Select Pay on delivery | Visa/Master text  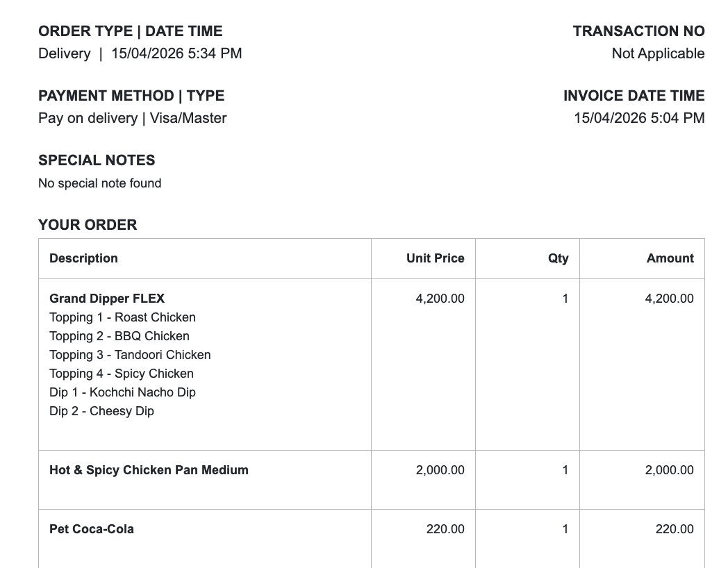coord(132,118)
